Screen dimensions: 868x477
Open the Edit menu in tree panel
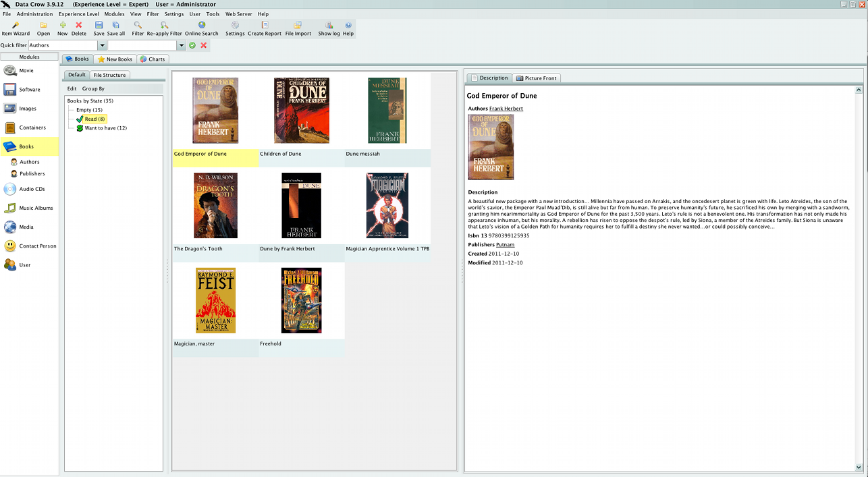click(x=72, y=88)
